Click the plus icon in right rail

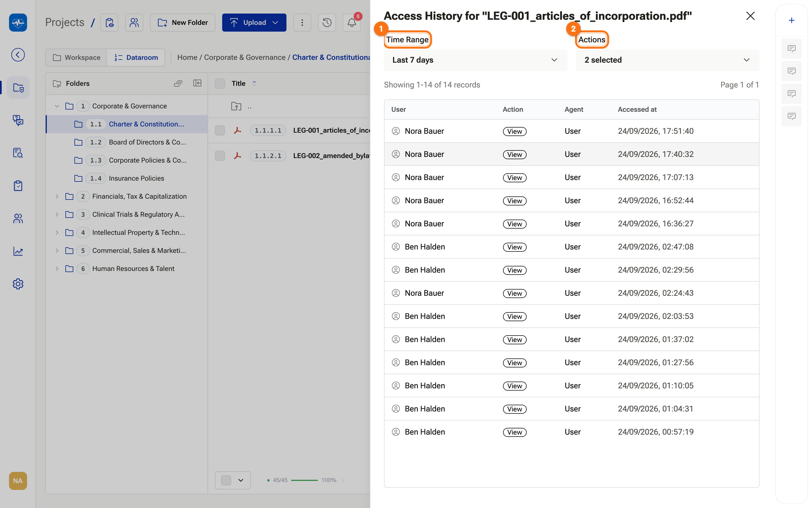[x=791, y=21]
